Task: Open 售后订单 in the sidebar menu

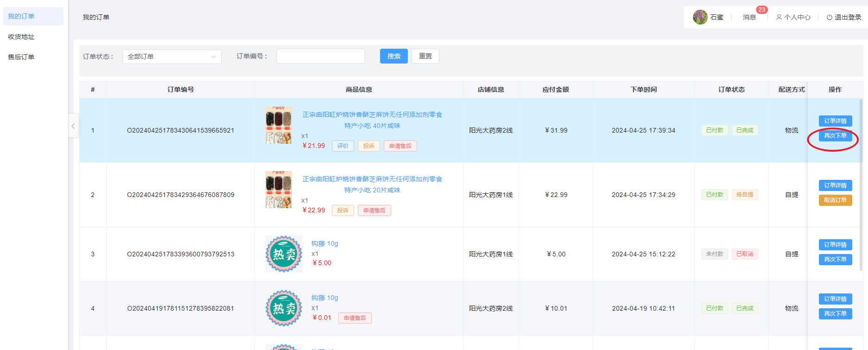Action: click(33, 57)
